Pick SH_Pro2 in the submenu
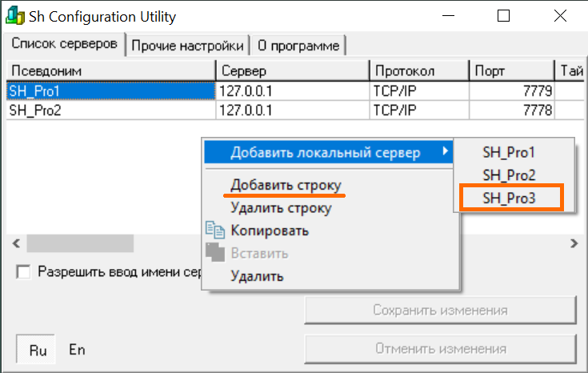This screenshot has width=588, height=373. 509,174
